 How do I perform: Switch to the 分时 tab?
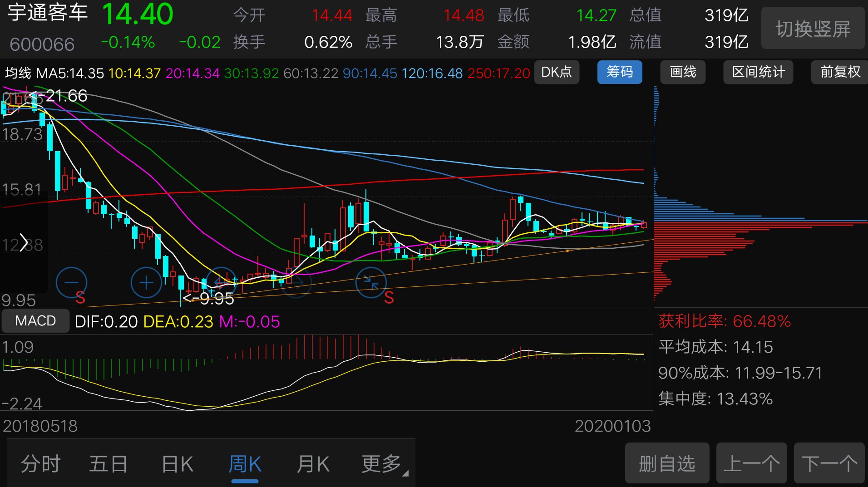pyautogui.click(x=41, y=464)
